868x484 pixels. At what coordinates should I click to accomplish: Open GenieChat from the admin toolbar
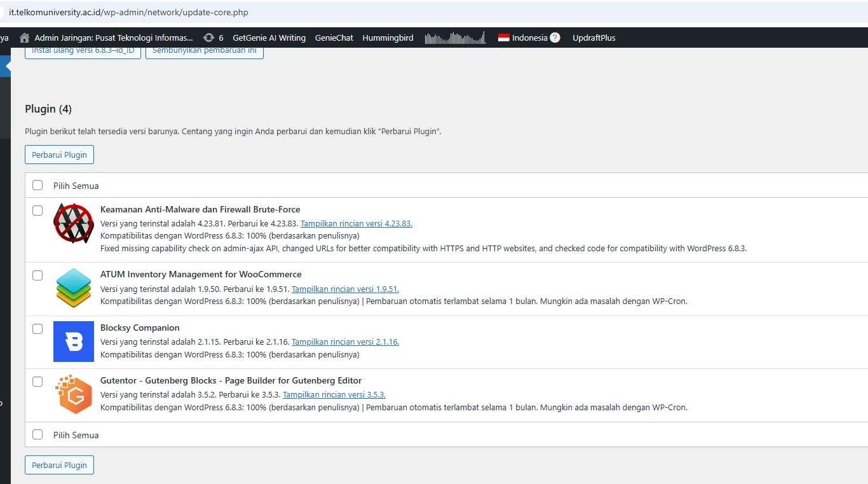(x=334, y=38)
